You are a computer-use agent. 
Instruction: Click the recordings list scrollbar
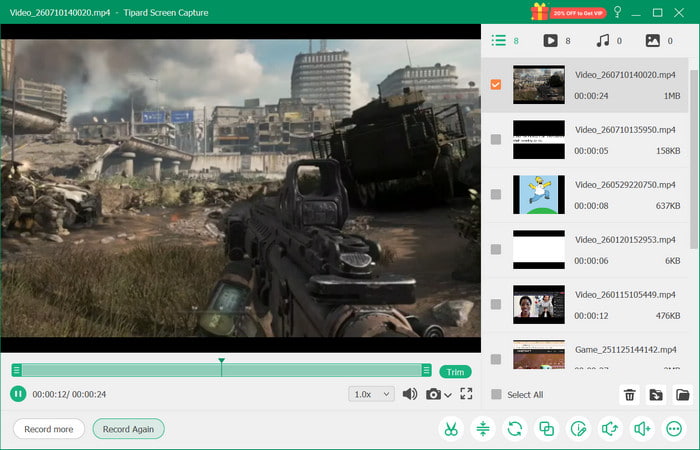[x=693, y=159]
